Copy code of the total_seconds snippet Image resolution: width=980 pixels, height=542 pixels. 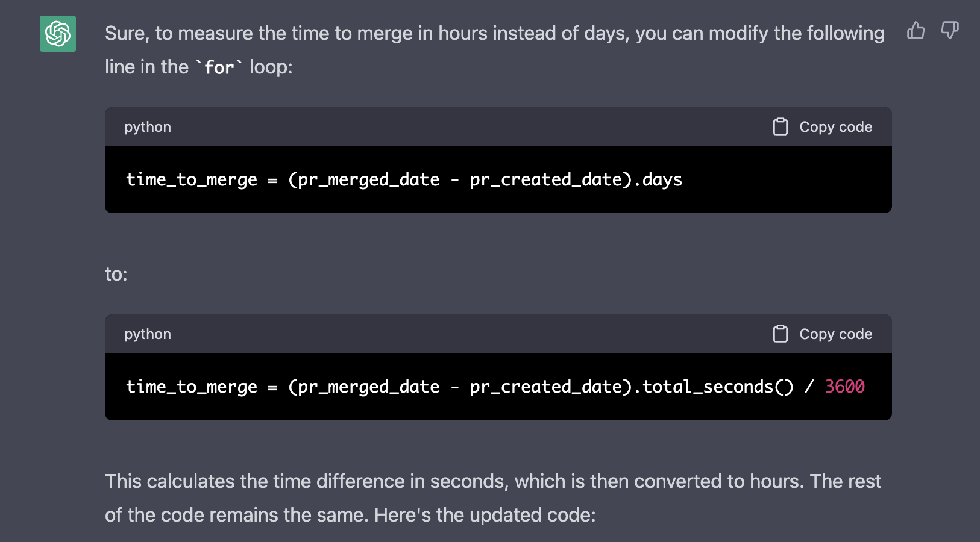coord(823,334)
